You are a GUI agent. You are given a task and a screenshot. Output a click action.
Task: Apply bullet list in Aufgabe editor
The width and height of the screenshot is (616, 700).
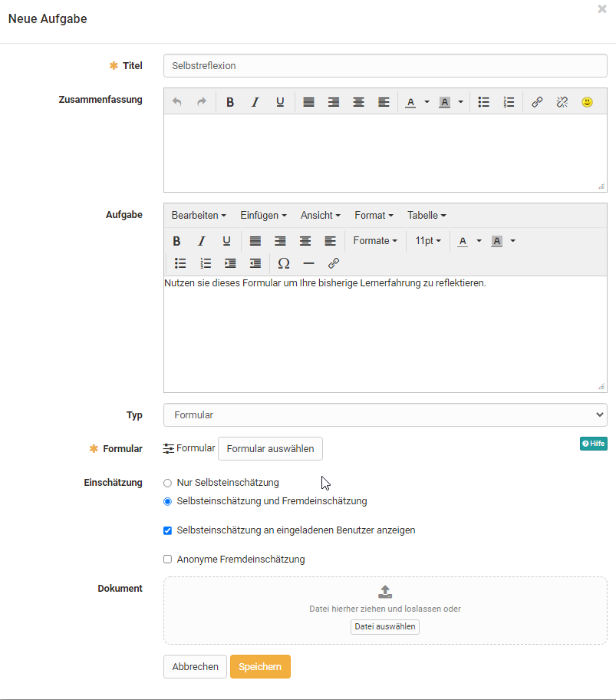coord(180,263)
